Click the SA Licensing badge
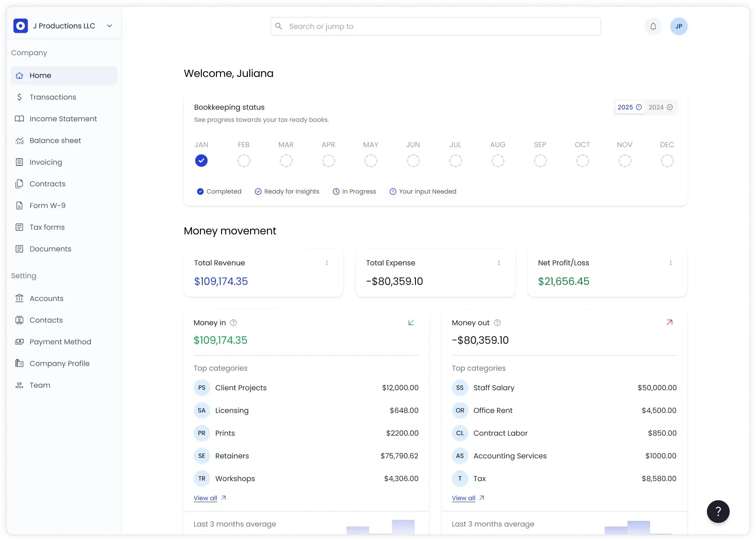 click(202, 410)
